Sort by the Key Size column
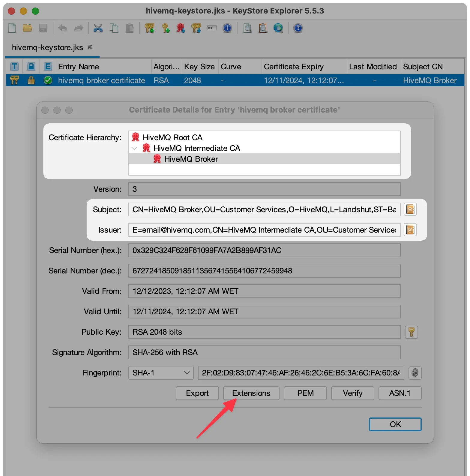Viewport: 470px width, 476px height. (x=200, y=67)
